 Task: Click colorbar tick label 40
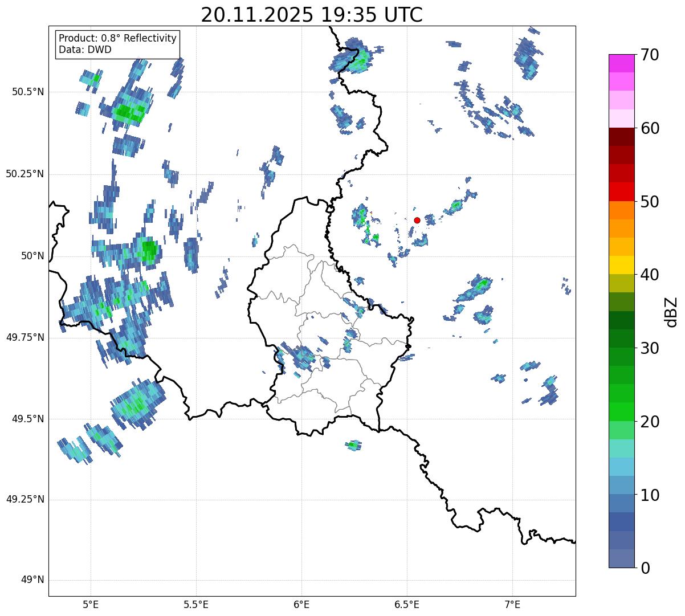[650, 275]
